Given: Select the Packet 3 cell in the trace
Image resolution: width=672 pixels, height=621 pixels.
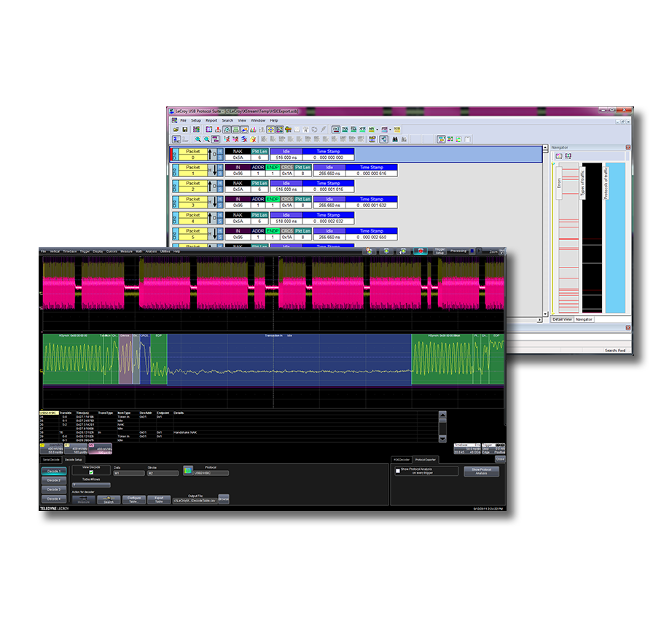Looking at the screenshot, I should tap(192, 199).
